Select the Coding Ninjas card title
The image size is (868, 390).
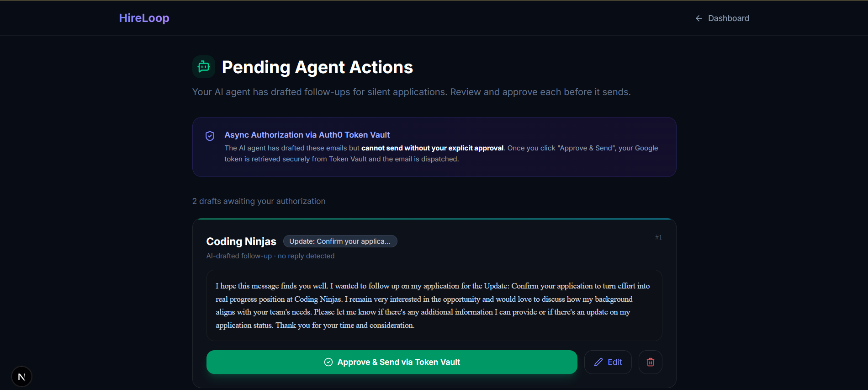coord(241,241)
